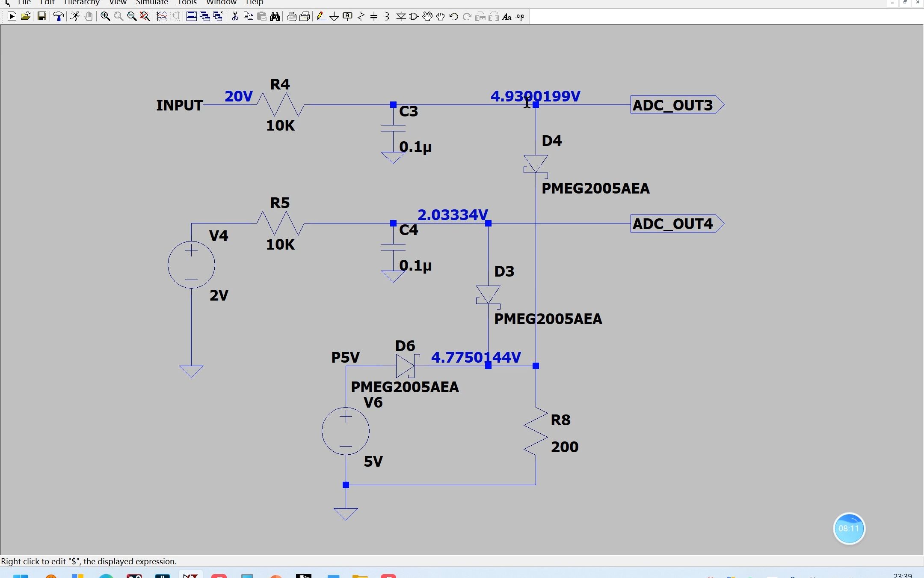Click the Cascade windows icon
This screenshot has height=578, width=924.
pos(205,17)
